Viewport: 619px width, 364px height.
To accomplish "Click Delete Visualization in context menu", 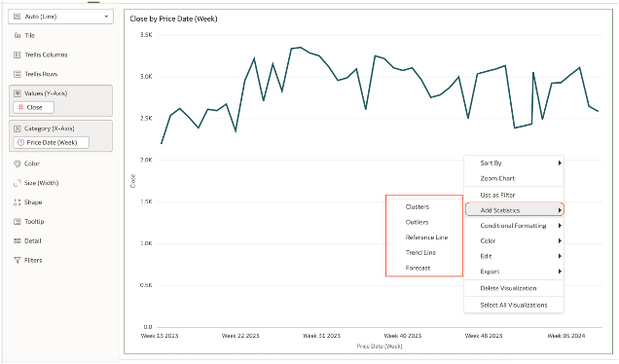I will pyautogui.click(x=508, y=288).
